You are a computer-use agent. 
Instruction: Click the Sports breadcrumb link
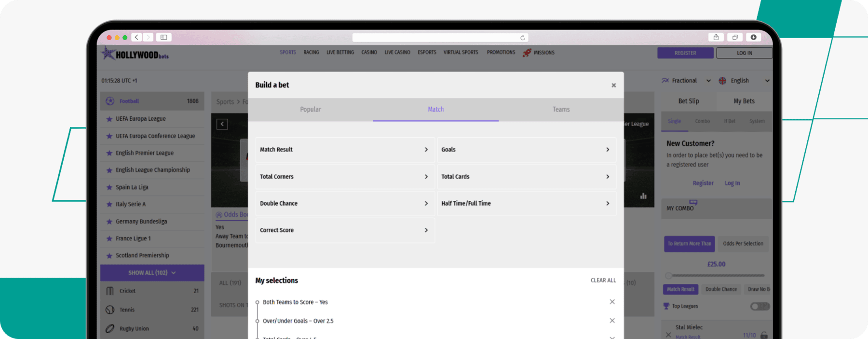click(225, 102)
